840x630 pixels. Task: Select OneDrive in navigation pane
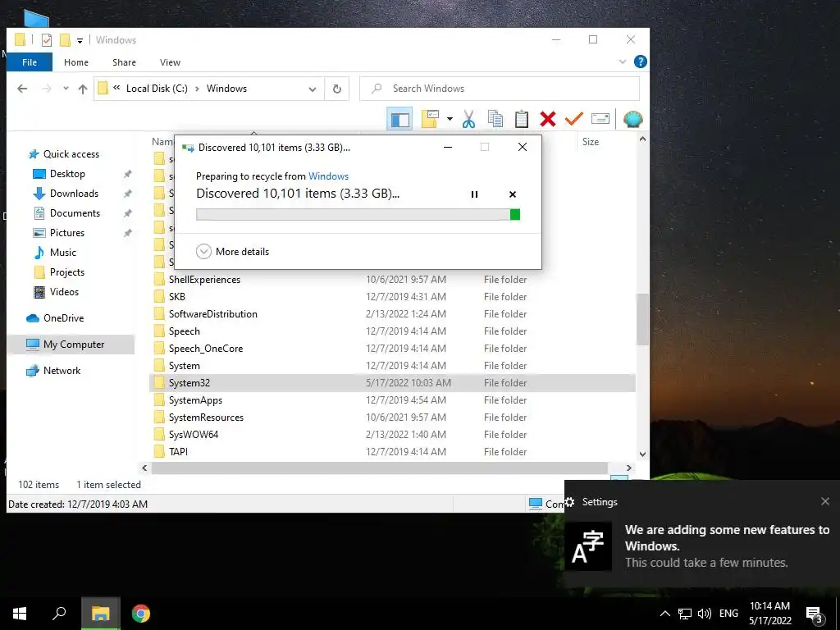[63, 318]
